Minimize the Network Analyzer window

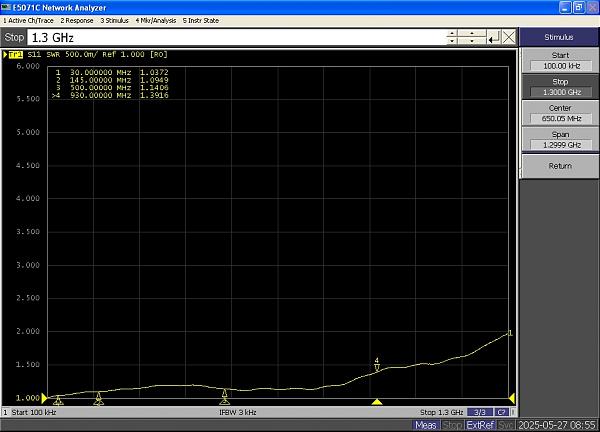pyautogui.click(x=565, y=7)
